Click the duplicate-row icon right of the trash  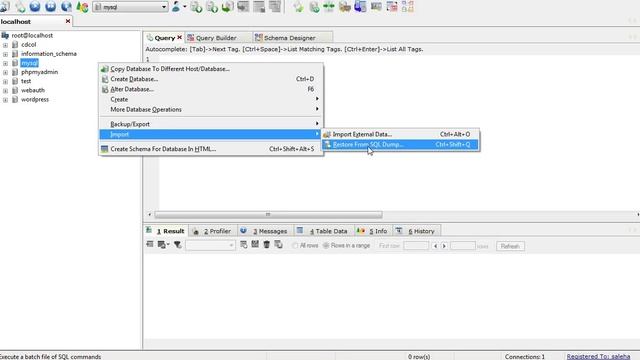(278, 245)
